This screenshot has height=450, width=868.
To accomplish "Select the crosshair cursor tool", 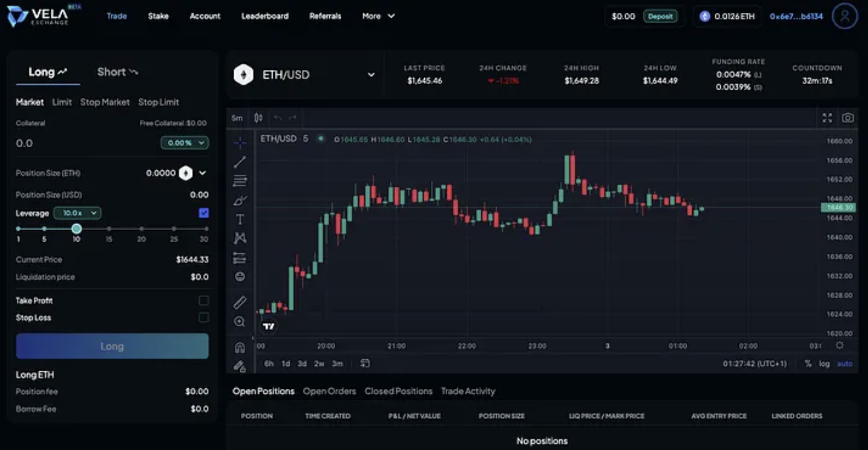I will pos(240,143).
